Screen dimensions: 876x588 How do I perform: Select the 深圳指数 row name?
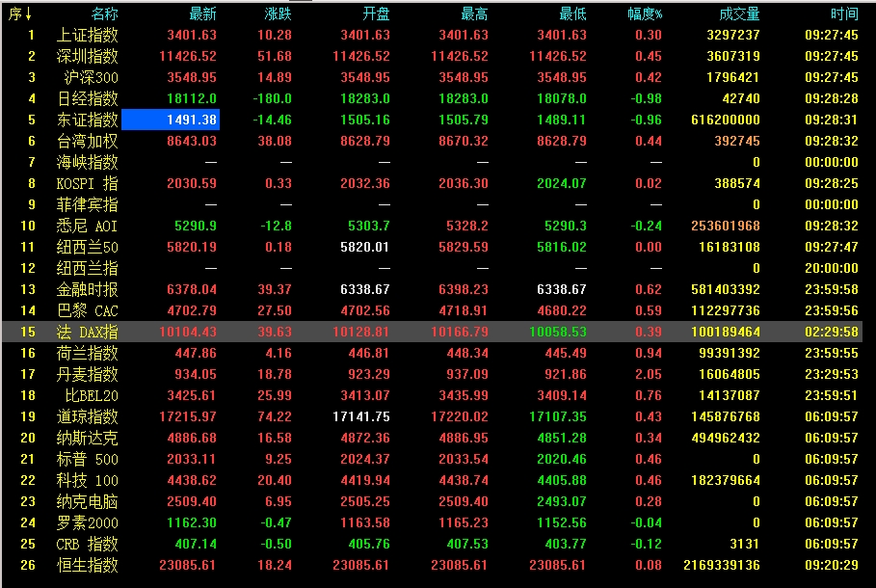point(88,56)
